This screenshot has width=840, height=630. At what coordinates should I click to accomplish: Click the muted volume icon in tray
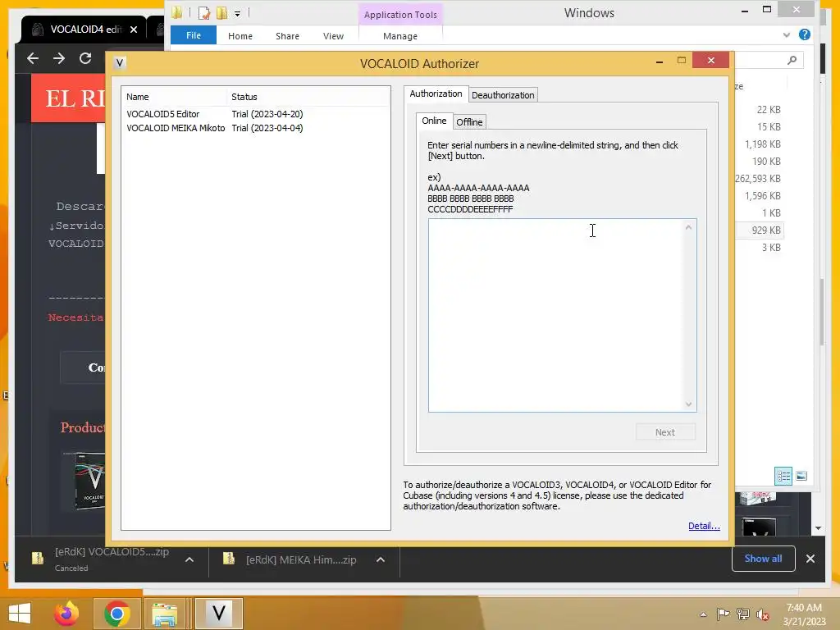(x=762, y=614)
